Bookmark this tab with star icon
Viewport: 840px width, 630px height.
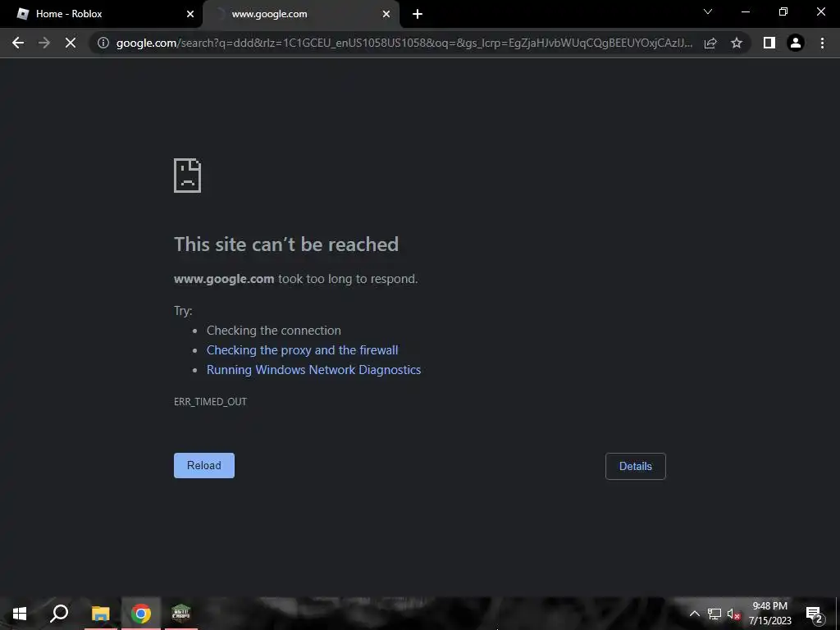click(x=737, y=43)
